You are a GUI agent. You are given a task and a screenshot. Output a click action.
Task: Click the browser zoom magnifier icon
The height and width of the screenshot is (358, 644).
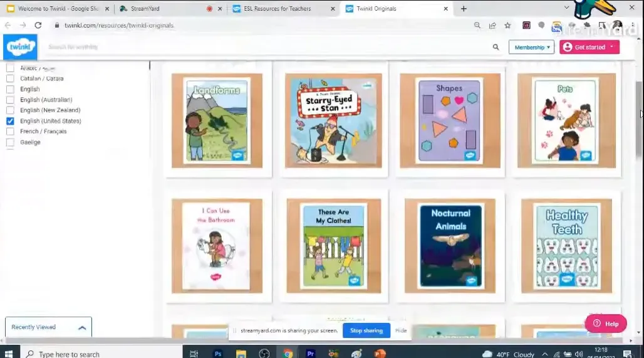click(477, 26)
